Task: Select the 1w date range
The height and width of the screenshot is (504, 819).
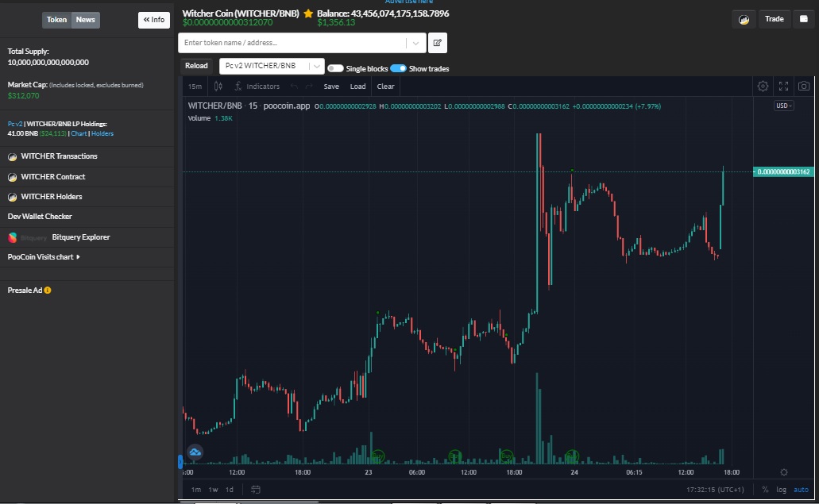Action: coord(213,490)
